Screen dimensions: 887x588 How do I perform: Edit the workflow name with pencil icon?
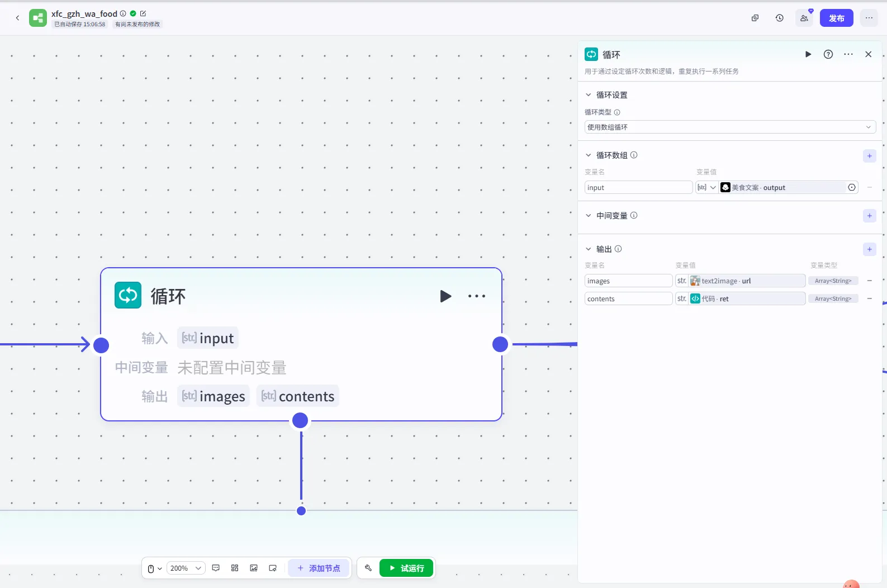[x=143, y=13]
